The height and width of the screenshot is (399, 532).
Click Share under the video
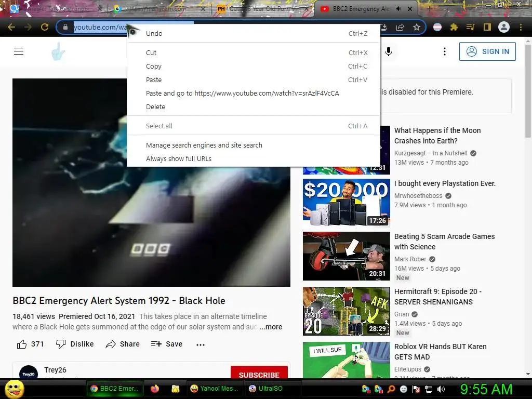123,344
